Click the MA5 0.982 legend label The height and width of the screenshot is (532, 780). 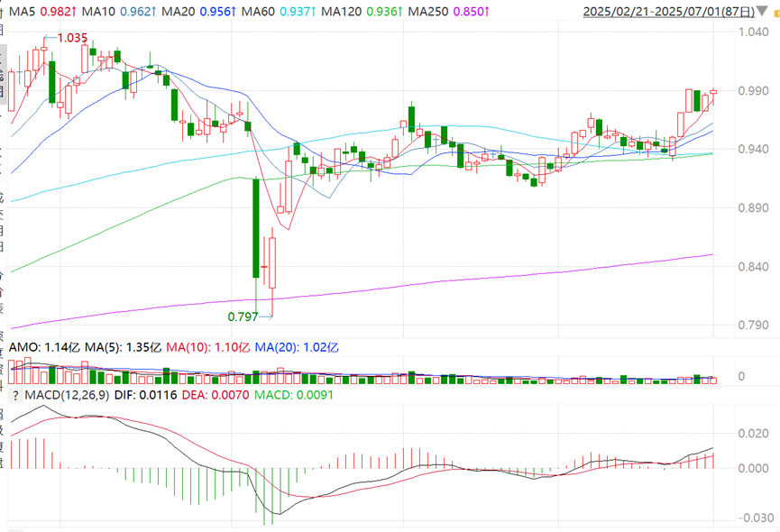click(42, 11)
